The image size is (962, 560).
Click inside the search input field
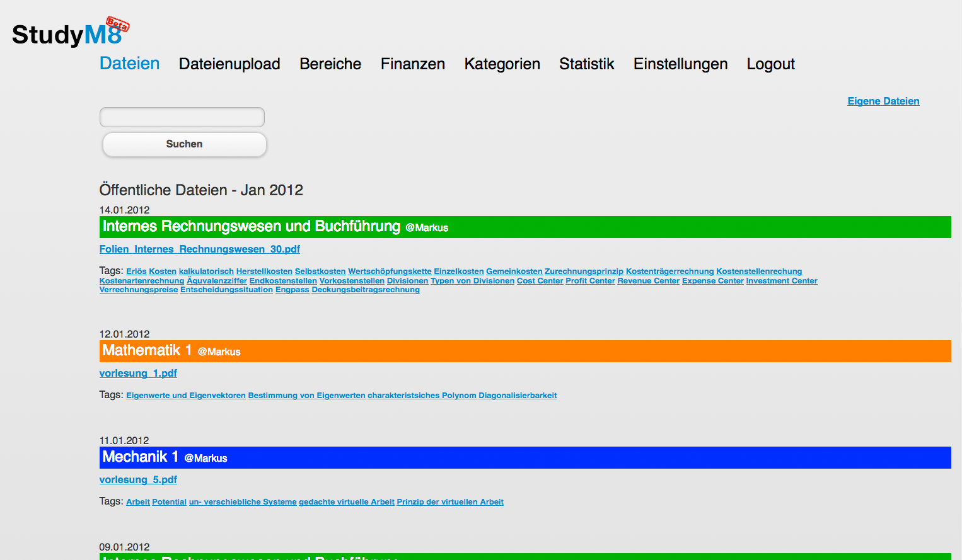(x=182, y=117)
